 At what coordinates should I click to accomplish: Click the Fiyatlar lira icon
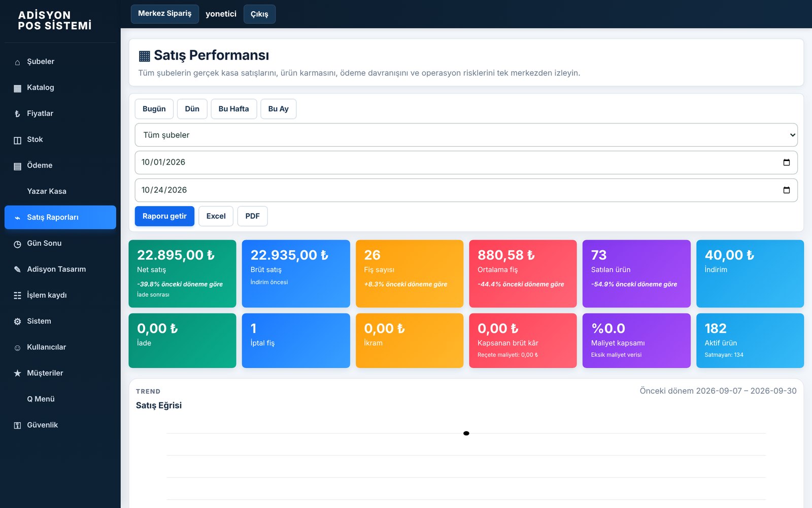17,114
